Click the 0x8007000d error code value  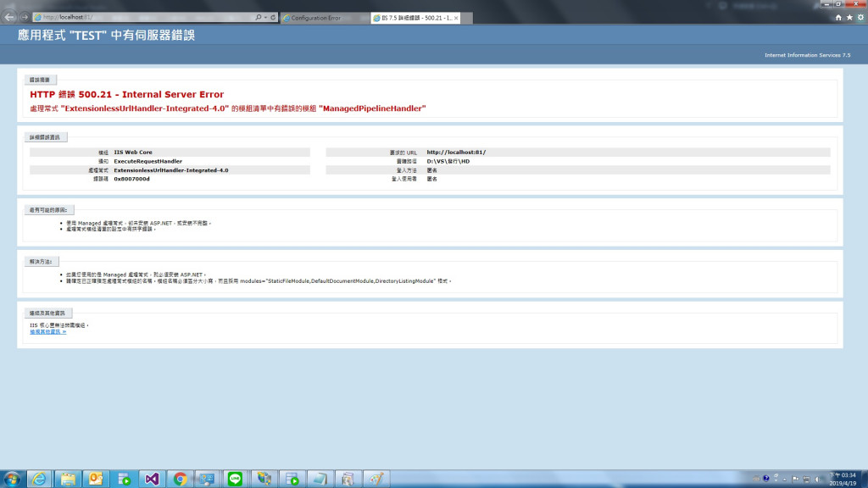point(131,180)
